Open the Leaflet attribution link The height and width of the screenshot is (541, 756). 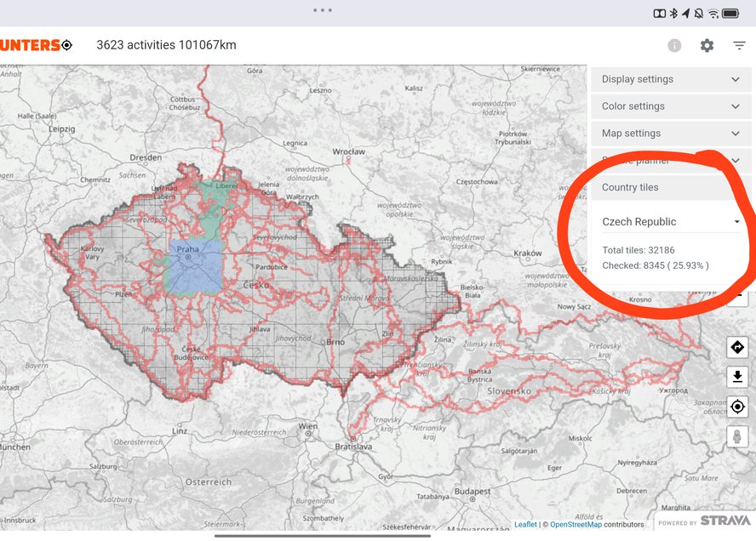click(x=525, y=525)
